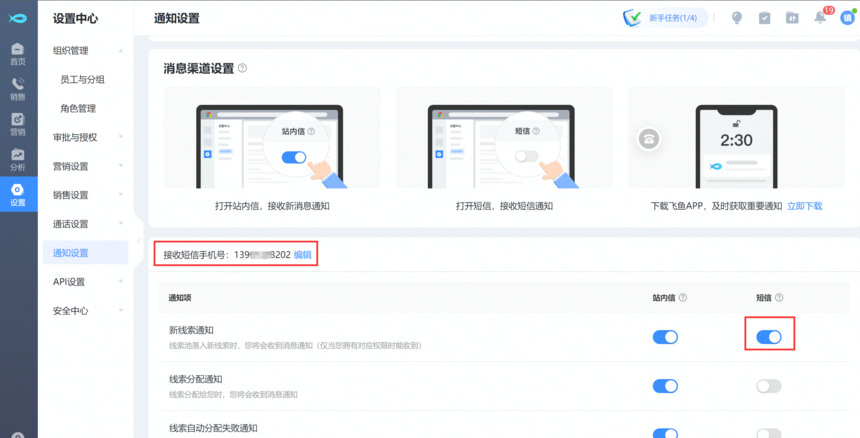Turn off 站内信 for 新线索通知
The width and height of the screenshot is (860, 438).
click(x=665, y=337)
